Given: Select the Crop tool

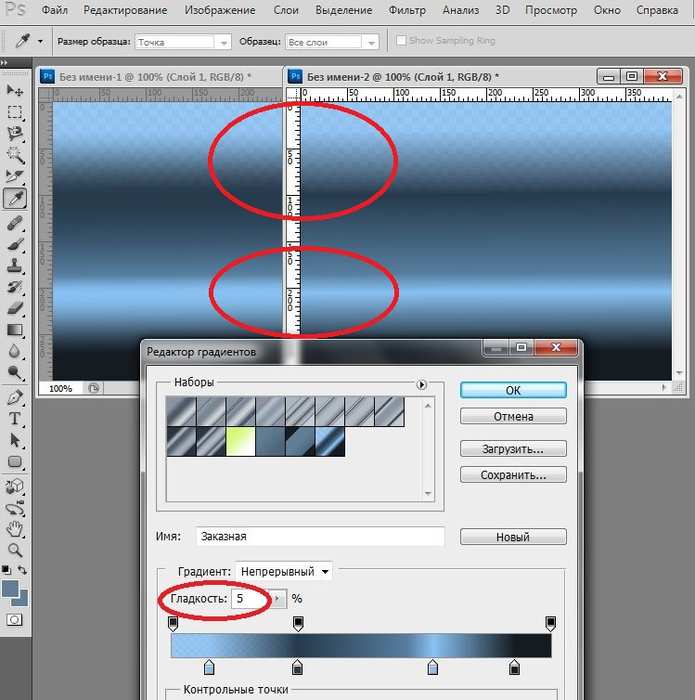Looking at the screenshot, I should coord(15,176).
